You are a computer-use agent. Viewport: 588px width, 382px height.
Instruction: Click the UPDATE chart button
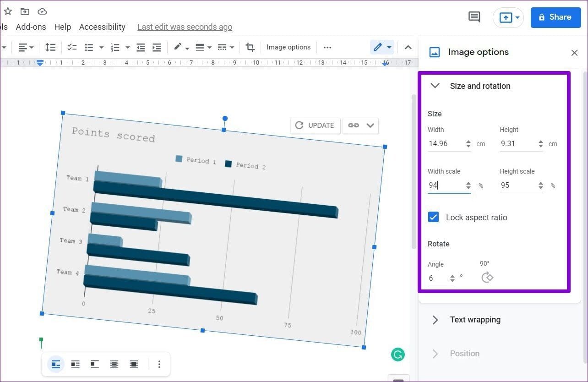[x=315, y=126]
